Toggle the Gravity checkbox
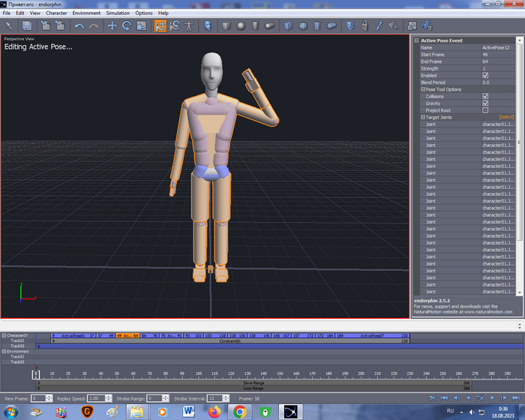This screenshot has width=525, height=420. [x=485, y=103]
